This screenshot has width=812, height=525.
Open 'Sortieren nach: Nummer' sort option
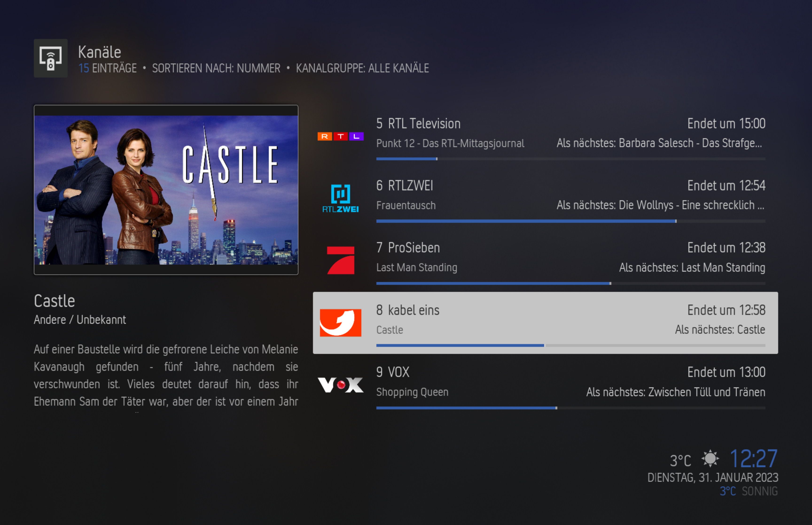pos(216,68)
